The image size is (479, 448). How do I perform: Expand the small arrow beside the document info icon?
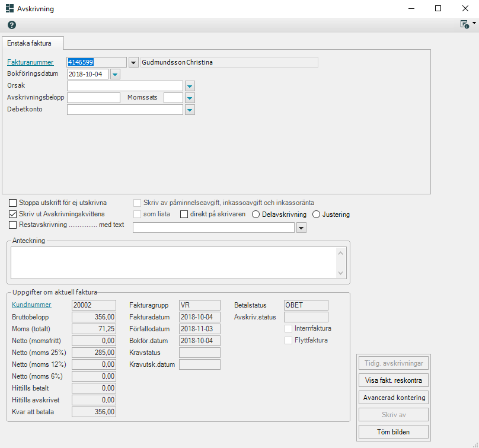click(474, 23)
